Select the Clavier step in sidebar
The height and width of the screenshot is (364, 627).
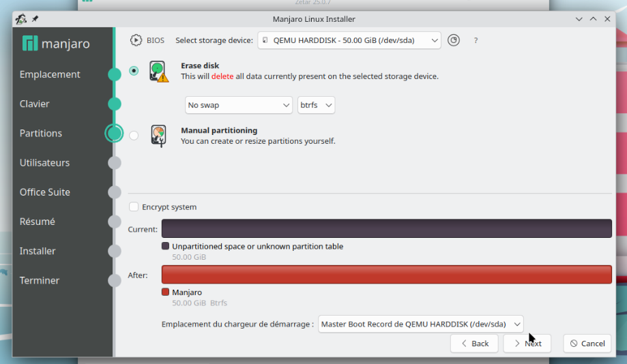(x=34, y=104)
